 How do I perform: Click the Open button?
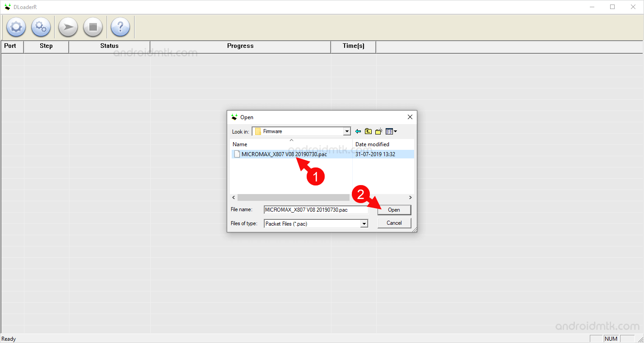(x=394, y=210)
